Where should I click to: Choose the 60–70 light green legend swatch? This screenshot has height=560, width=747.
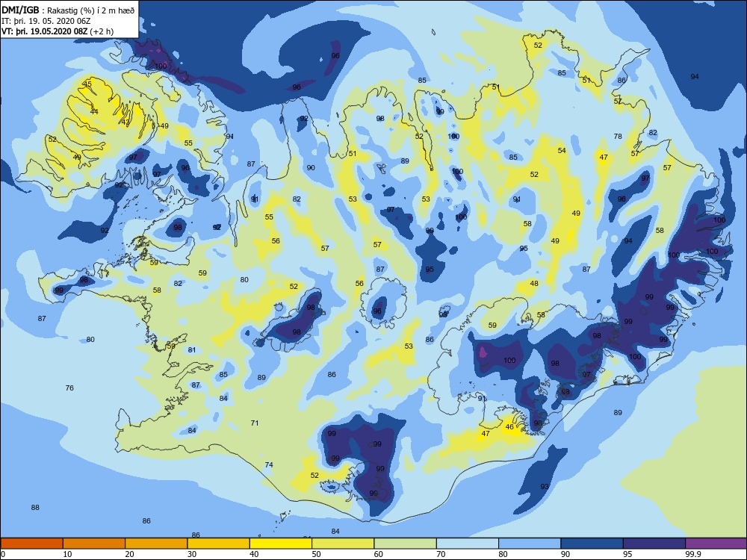pyautogui.click(x=406, y=544)
